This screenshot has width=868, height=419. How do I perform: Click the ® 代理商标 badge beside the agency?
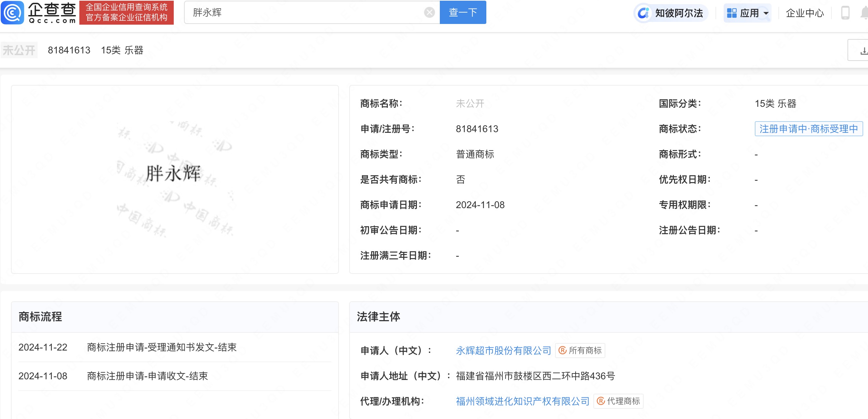[618, 402]
